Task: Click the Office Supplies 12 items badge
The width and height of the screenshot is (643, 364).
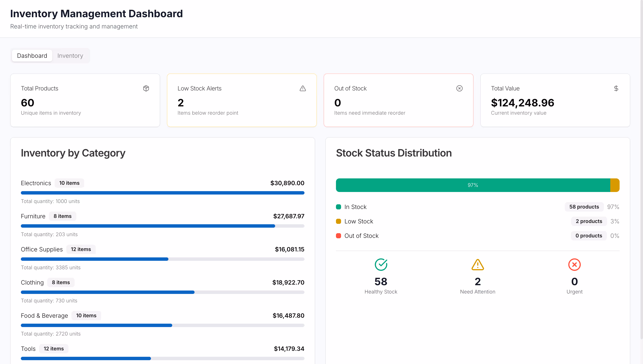Action: point(81,249)
